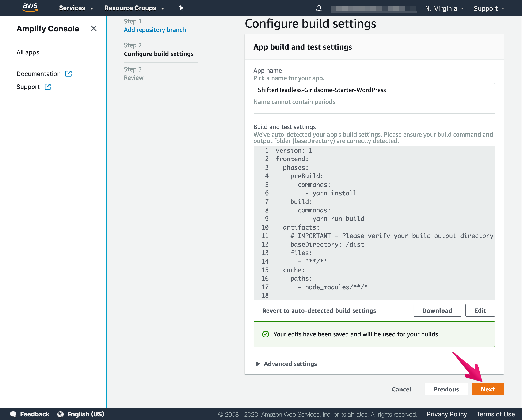This screenshot has height=420, width=522.
Task: Click the pin shortcuts icon in the navbar
Action: coord(181,8)
